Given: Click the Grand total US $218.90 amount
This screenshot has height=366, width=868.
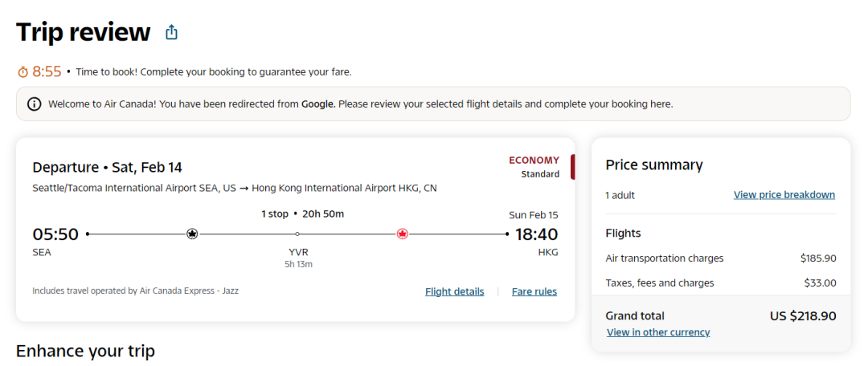Looking at the screenshot, I should click(802, 316).
